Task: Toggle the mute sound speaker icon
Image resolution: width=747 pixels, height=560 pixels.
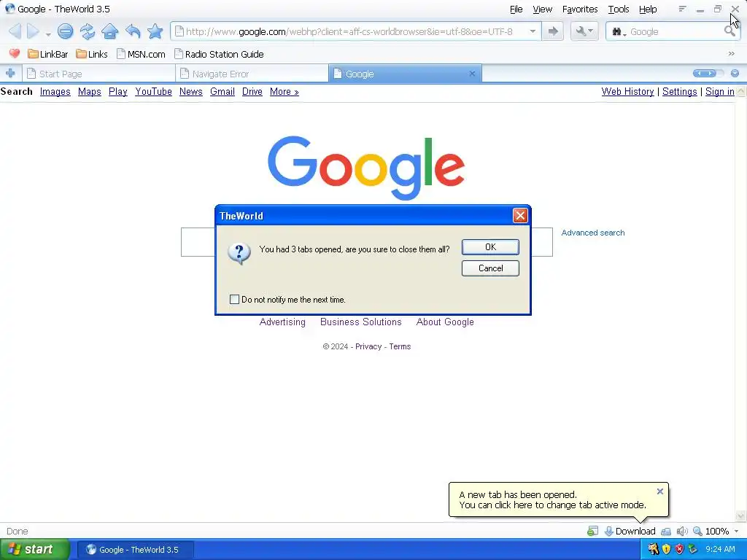Action: point(682,531)
